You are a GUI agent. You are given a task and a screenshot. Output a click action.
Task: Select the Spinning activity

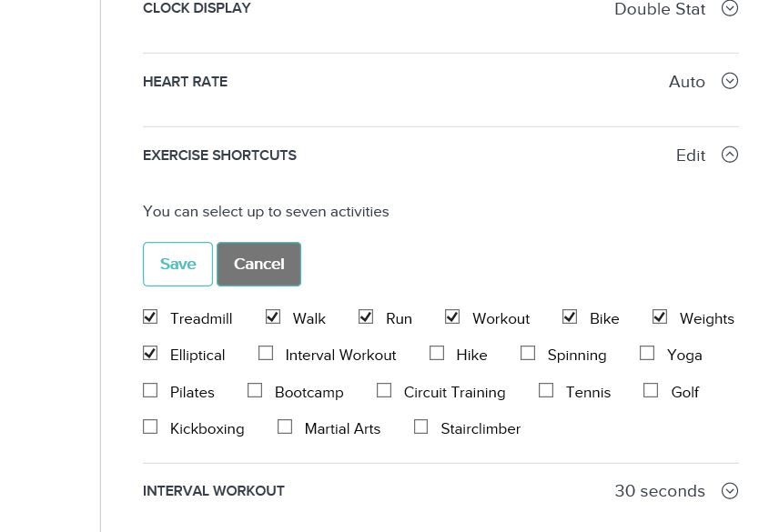pos(528,352)
